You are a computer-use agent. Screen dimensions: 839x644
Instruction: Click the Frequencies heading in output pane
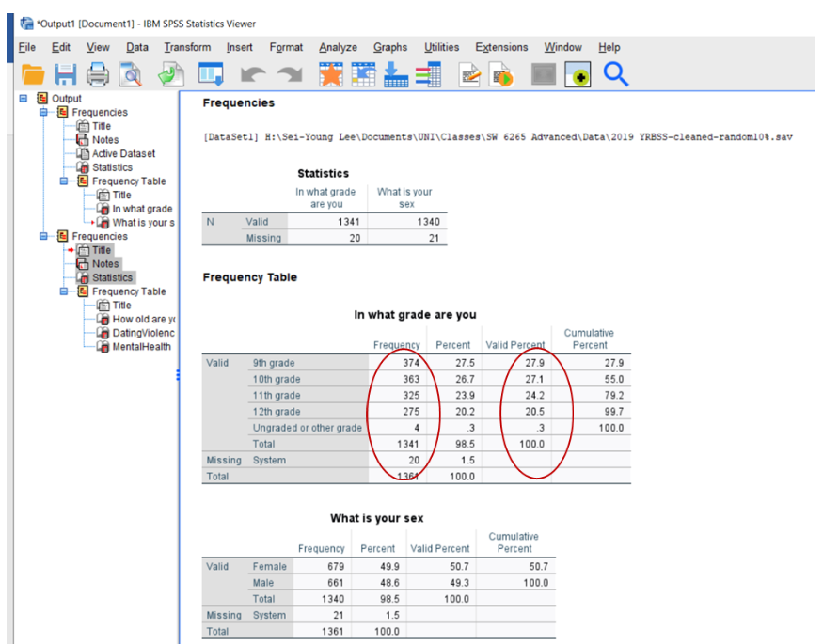tap(239, 102)
